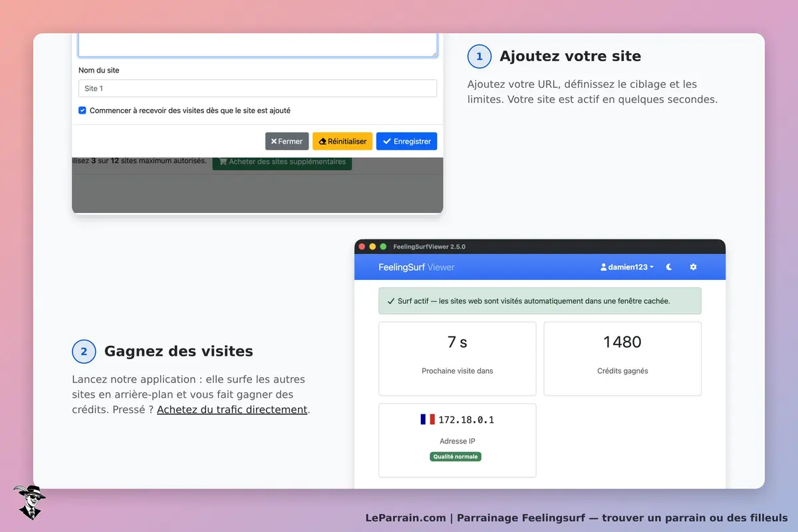Click the 'Prochaine visite dans' label
The width and height of the screenshot is (798, 532).
point(458,371)
